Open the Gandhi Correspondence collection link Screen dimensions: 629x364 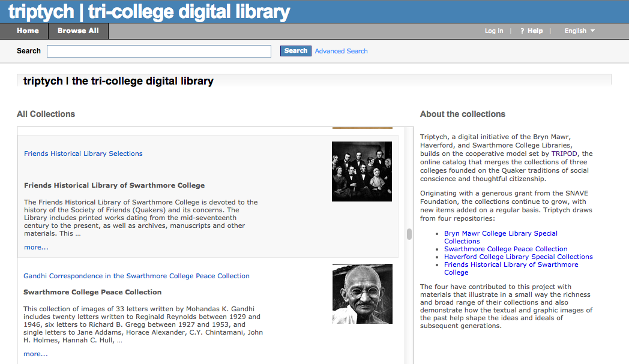[136, 276]
